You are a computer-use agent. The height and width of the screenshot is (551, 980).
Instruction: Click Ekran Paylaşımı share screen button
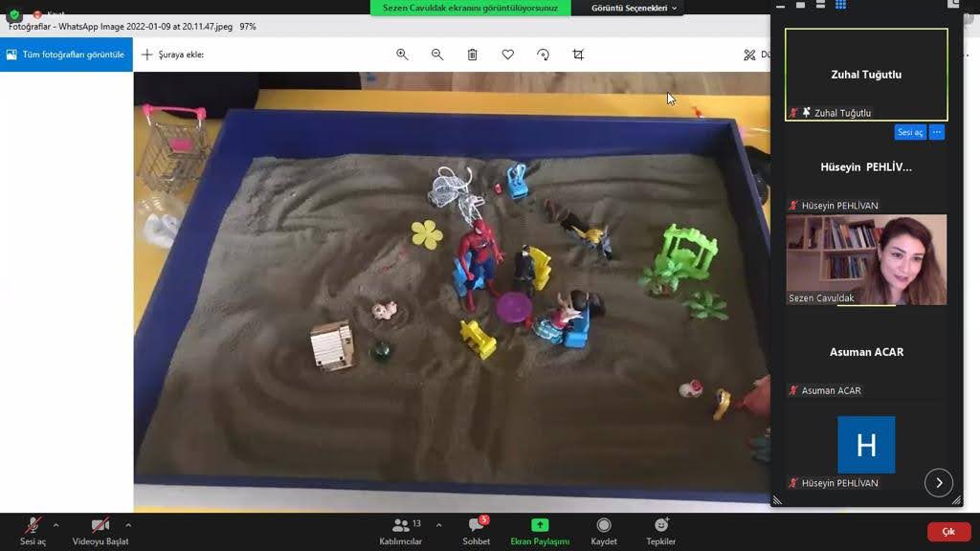540,531
